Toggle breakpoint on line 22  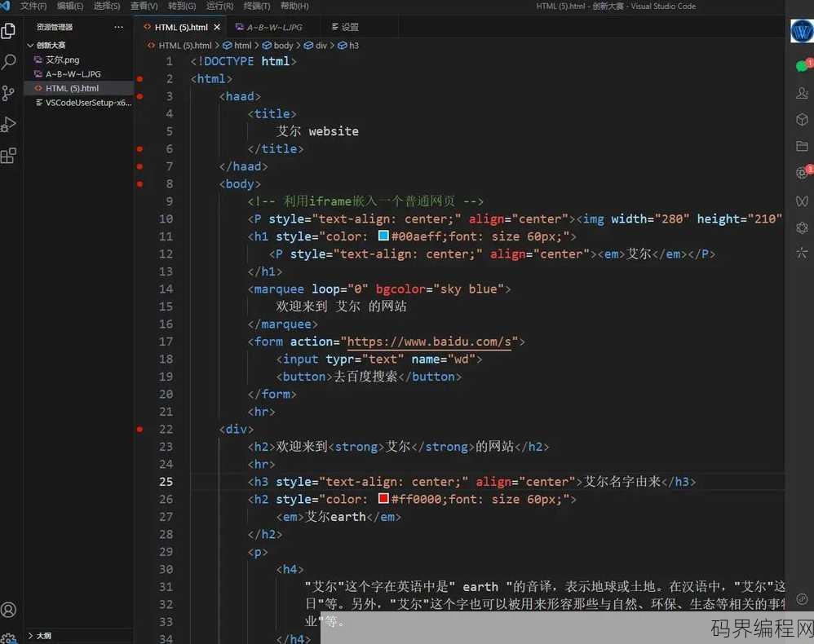[139, 429]
